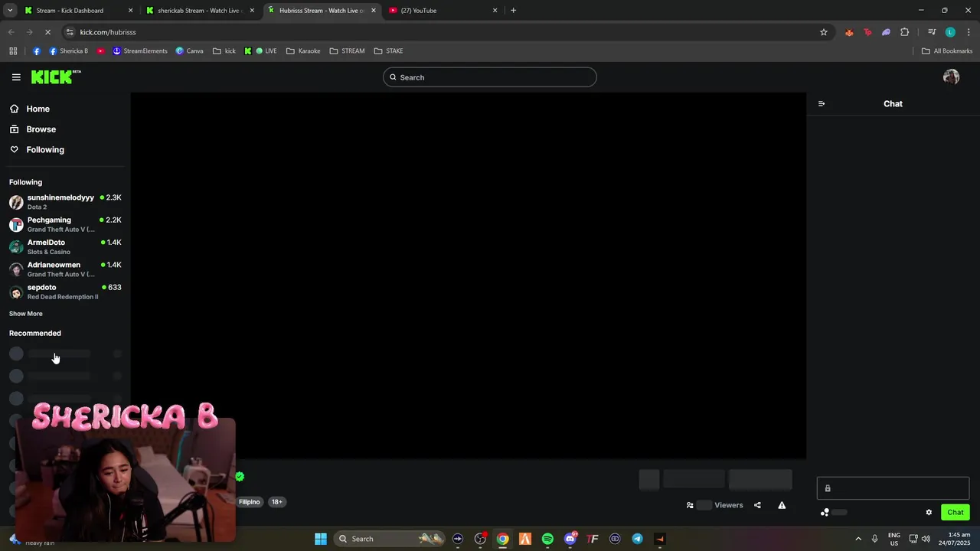Open Pechgaming's channel
This screenshot has width=980, height=551.
pos(65,224)
